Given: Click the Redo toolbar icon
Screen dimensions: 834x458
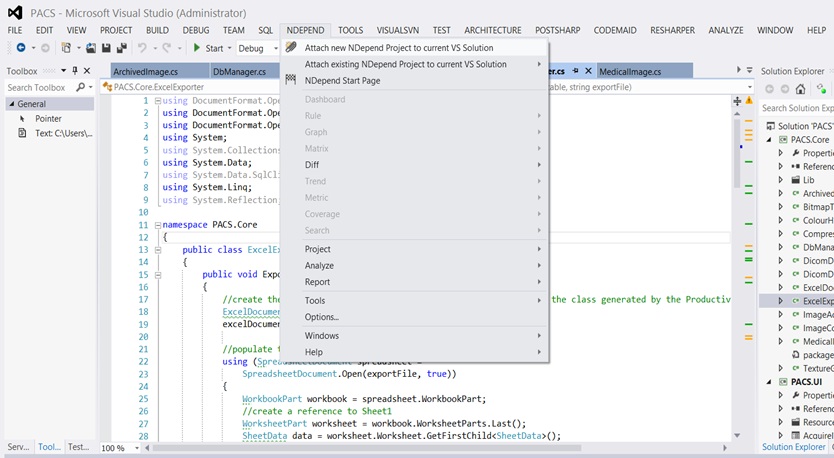Looking at the screenshot, I should 166,48.
